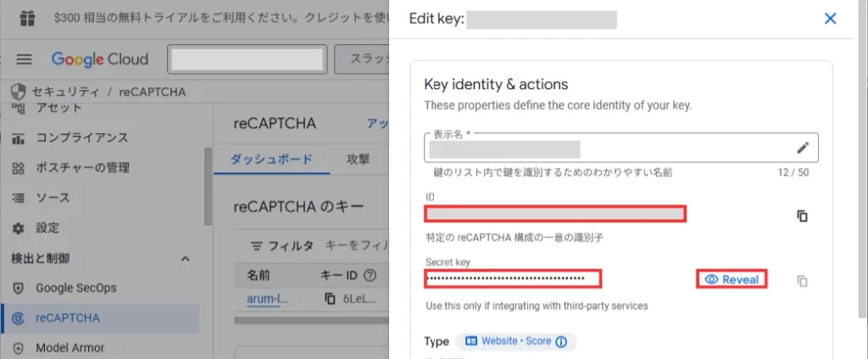The image size is (868, 359).
Task: Click the ポスチャーの管理 sidebar icon
Action: pyautogui.click(x=19, y=168)
